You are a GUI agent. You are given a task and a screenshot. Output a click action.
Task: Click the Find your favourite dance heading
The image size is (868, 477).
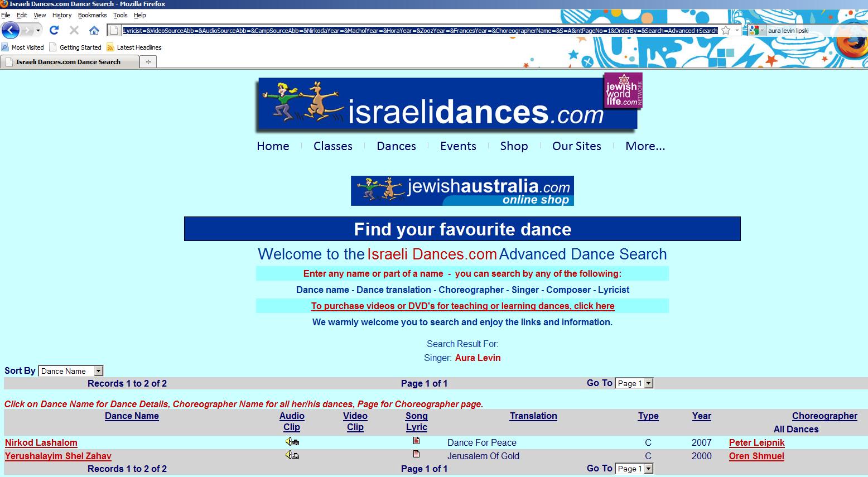(x=462, y=229)
